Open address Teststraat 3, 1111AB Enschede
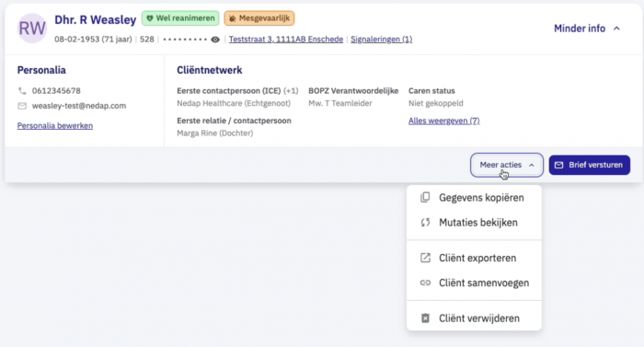 click(x=286, y=39)
